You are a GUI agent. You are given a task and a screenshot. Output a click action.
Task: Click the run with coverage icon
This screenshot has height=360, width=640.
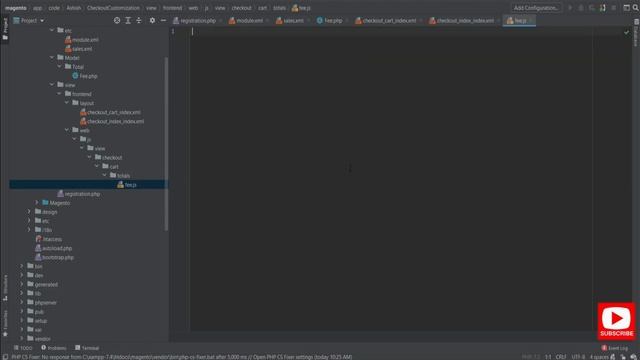(592, 8)
